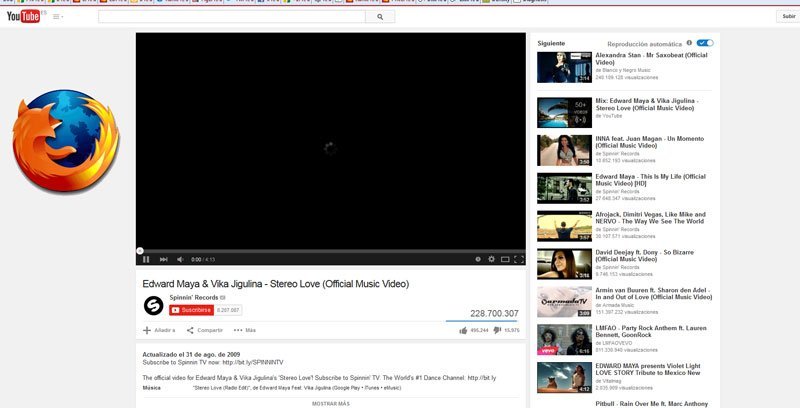
Task: Expand the Más options menu
Action: (245, 330)
